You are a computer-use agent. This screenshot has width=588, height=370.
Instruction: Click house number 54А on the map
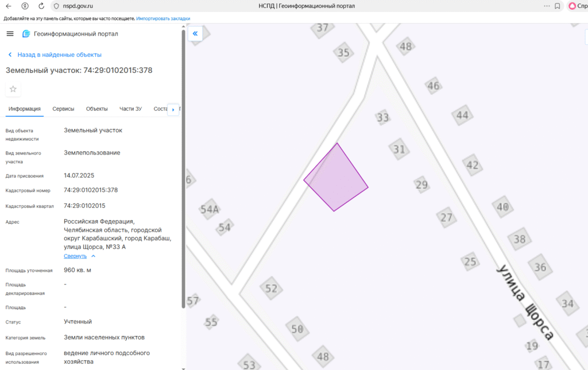click(209, 209)
